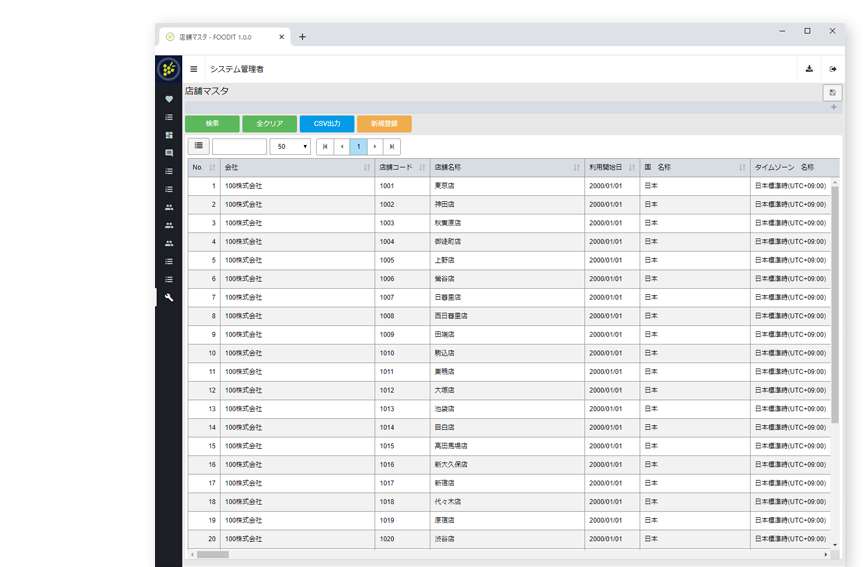Open a new browser tab
868x567 pixels.
303,37
